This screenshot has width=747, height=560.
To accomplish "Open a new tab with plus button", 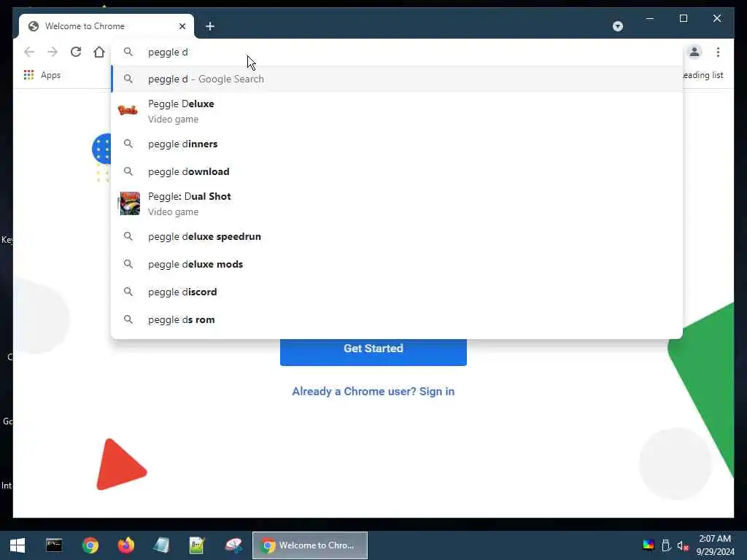I will (x=210, y=26).
